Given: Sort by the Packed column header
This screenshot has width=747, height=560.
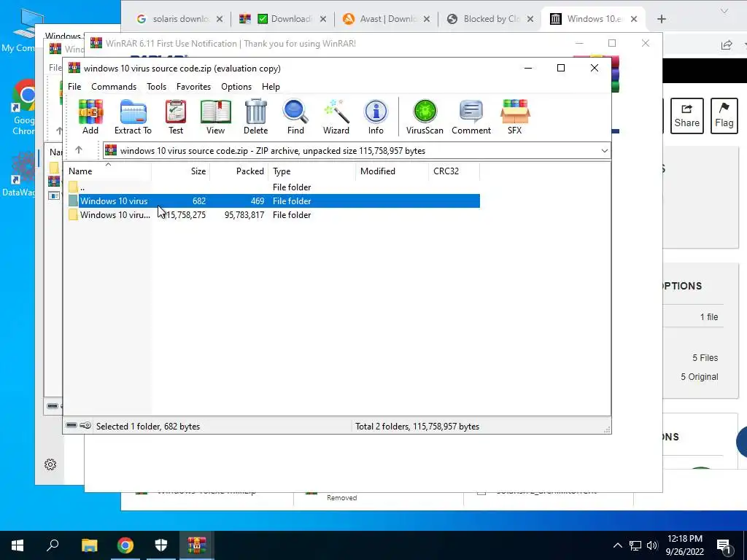Looking at the screenshot, I should pos(239,171).
